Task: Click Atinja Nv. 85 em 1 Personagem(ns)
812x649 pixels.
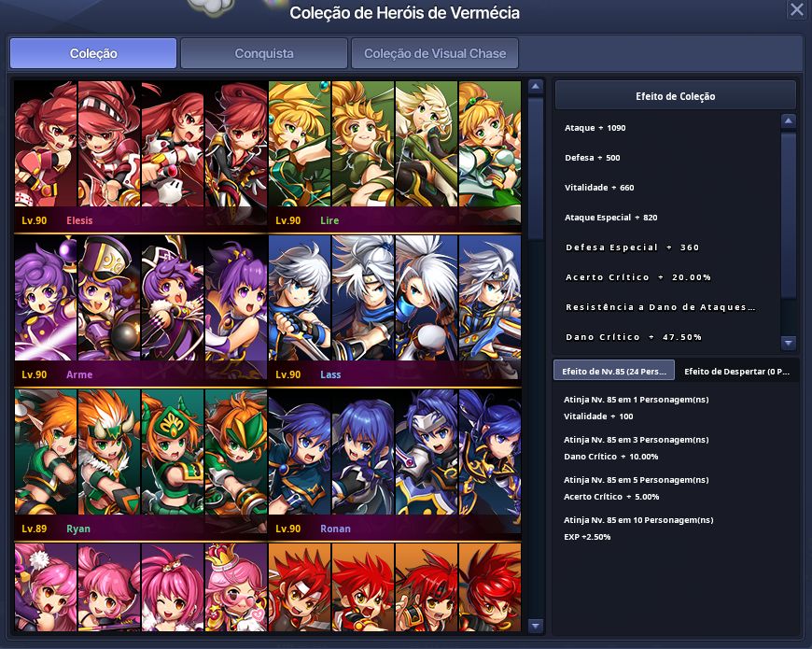Action: [x=636, y=400]
